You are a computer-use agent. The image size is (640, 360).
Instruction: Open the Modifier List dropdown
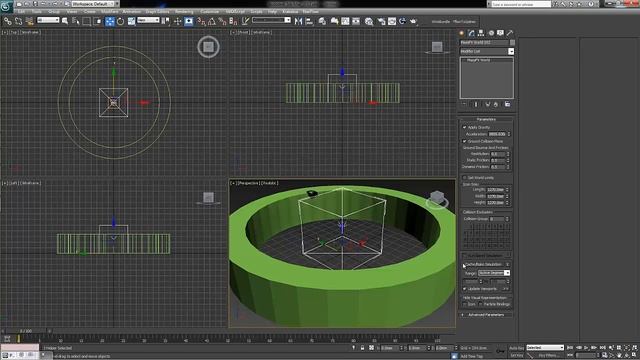(x=487, y=51)
